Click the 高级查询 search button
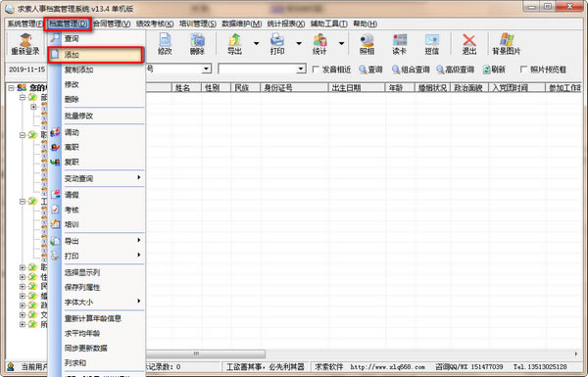Image resolution: width=588 pixels, height=377 pixels. coord(456,70)
